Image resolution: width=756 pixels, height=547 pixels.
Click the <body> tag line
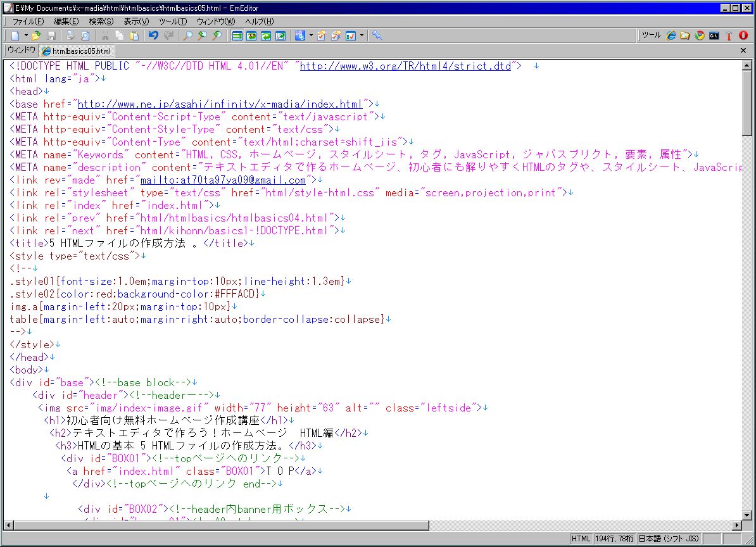coord(29,370)
